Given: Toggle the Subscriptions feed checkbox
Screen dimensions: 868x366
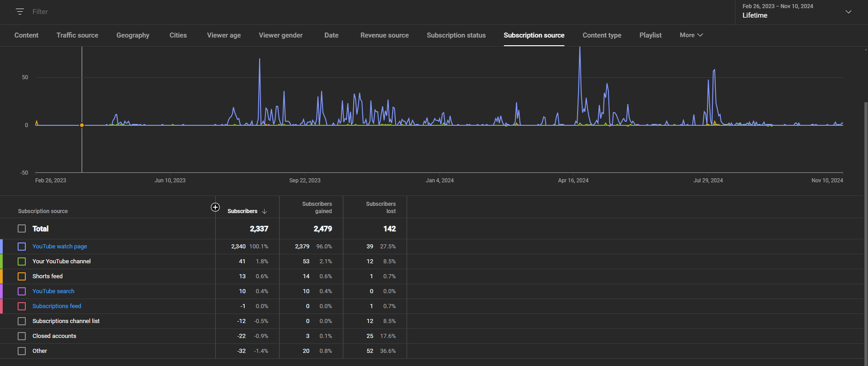Looking at the screenshot, I should [x=22, y=306].
